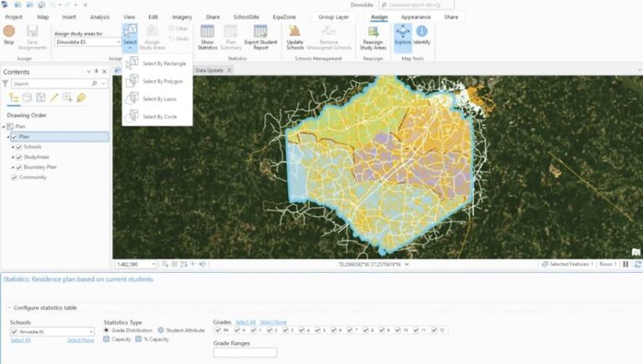Click the filter icon in Contents pane
Screen dimensions: 643x364
5,84
